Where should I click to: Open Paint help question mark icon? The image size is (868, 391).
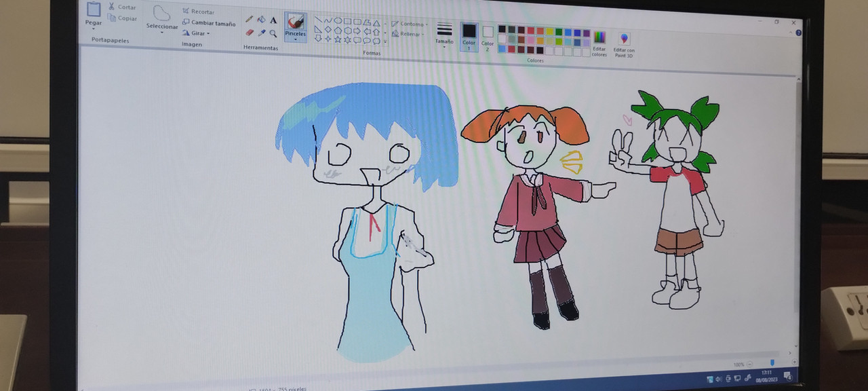(x=798, y=33)
